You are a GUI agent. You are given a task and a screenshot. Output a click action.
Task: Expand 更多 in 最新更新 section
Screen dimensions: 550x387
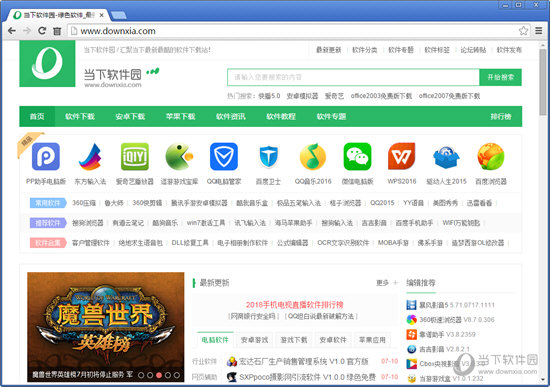387,283
